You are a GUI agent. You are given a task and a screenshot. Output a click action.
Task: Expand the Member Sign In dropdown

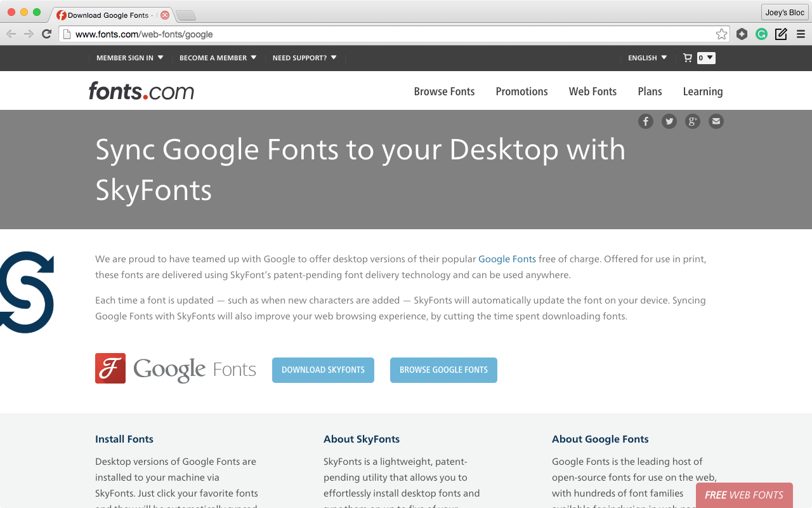click(129, 58)
